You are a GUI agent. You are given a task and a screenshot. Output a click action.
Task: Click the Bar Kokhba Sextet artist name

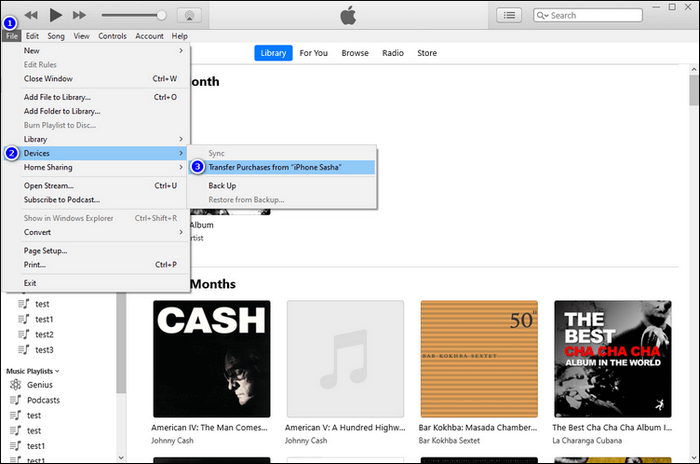click(x=449, y=441)
